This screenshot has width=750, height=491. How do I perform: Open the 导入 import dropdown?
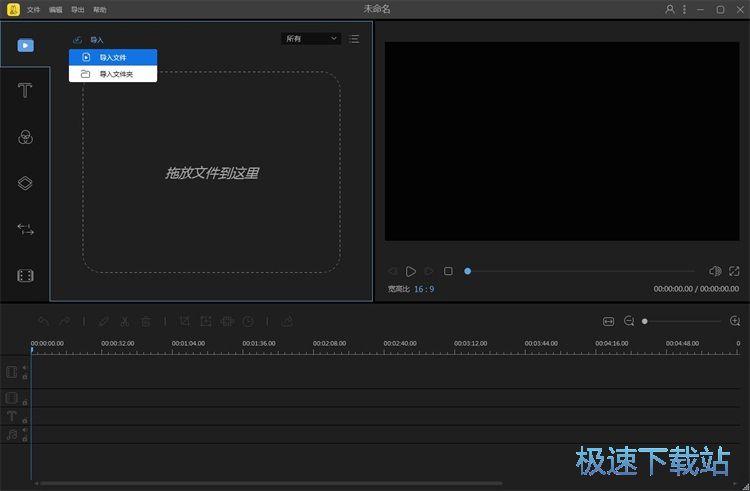88,40
